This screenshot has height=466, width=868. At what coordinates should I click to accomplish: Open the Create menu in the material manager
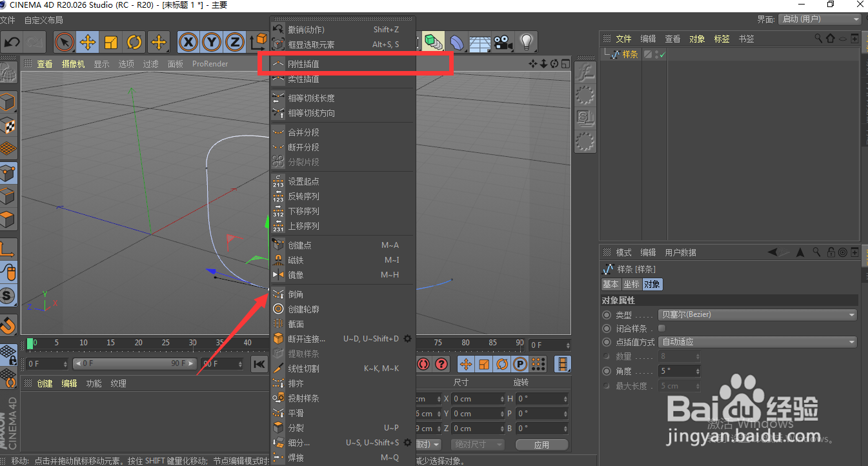(45, 383)
